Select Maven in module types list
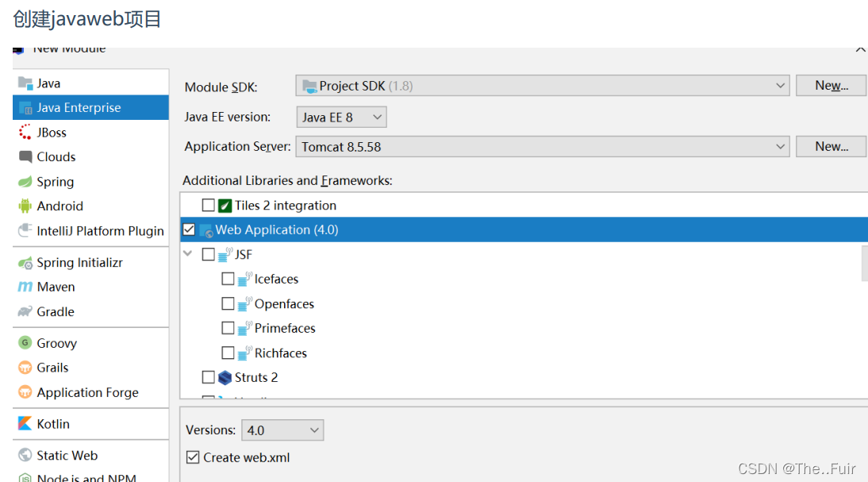 [x=90, y=287]
